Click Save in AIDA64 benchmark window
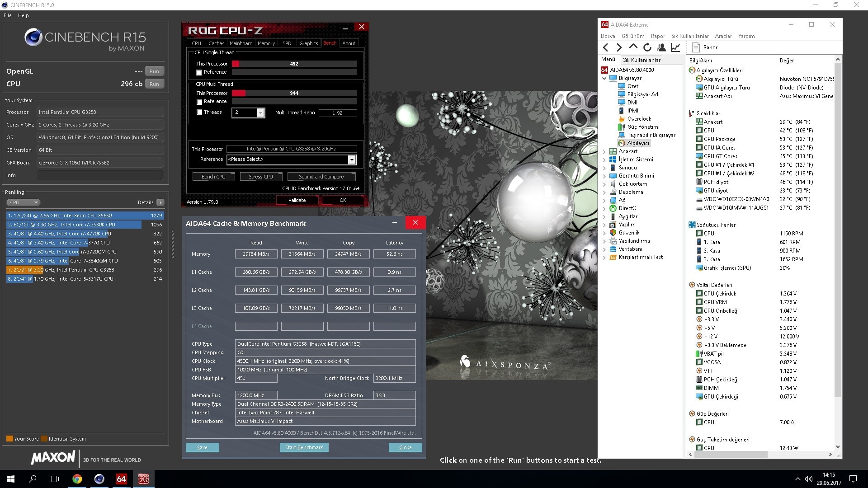 click(x=202, y=447)
